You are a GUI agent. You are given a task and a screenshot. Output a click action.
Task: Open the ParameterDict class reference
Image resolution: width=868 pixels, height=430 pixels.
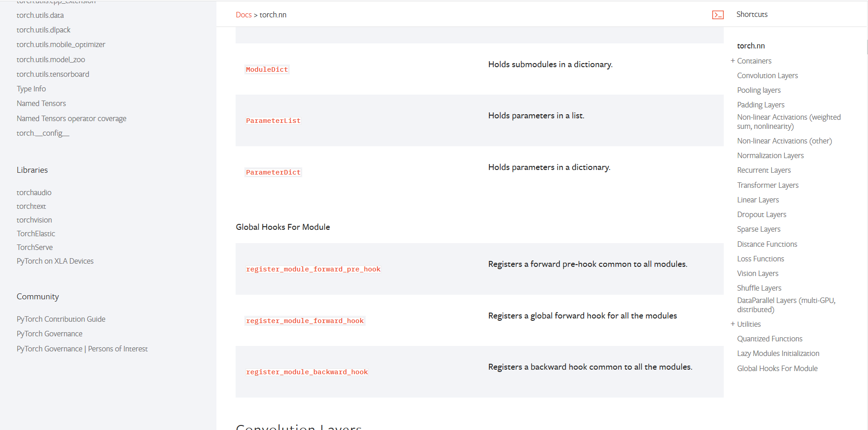tap(273, 172)
